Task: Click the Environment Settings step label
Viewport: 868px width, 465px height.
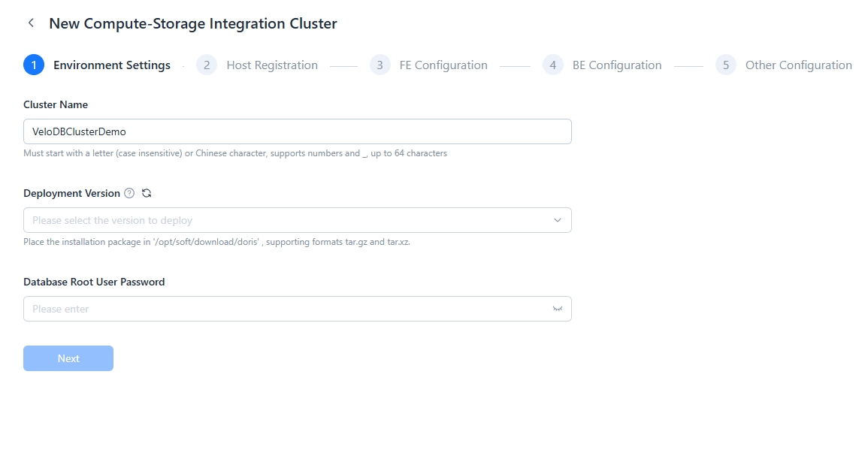Action: [111, 65]
